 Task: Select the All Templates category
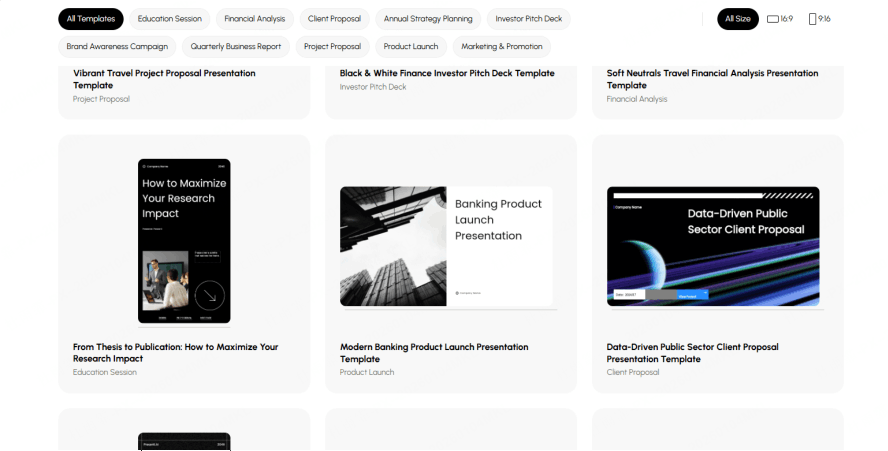click(91, 19)
